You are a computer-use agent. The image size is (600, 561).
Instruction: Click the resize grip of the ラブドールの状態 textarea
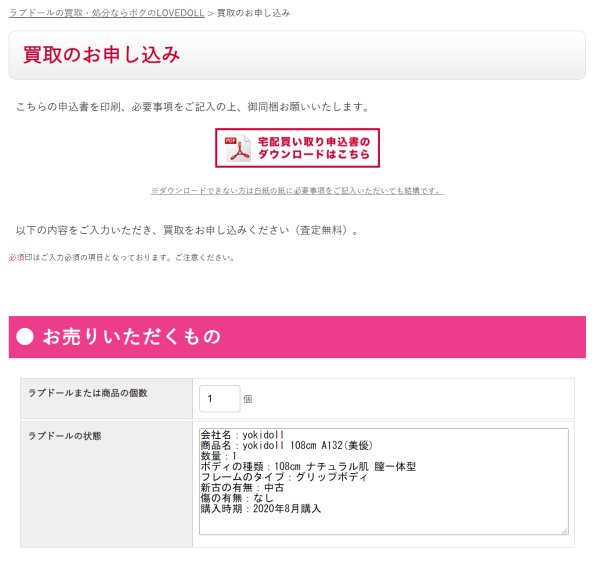click(x=565, y=531)
